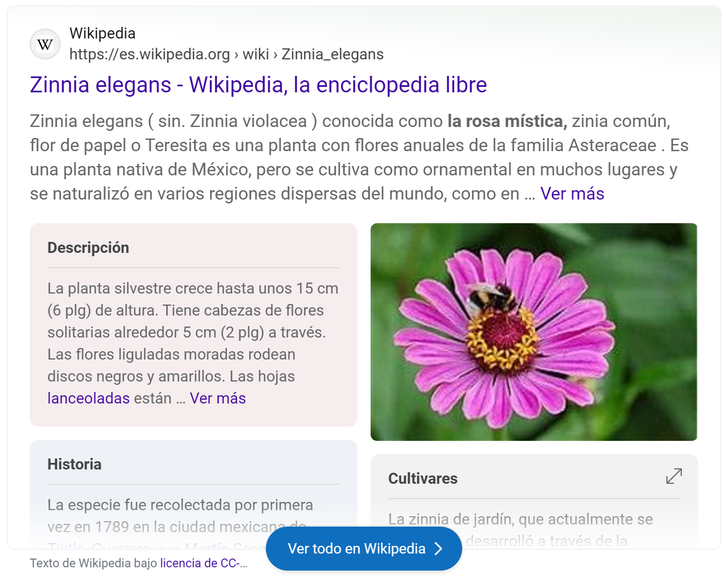728x586 pixels.
Task: Click the chevron arrow inside Ver todo button
Action: click(x=438, y=549)
